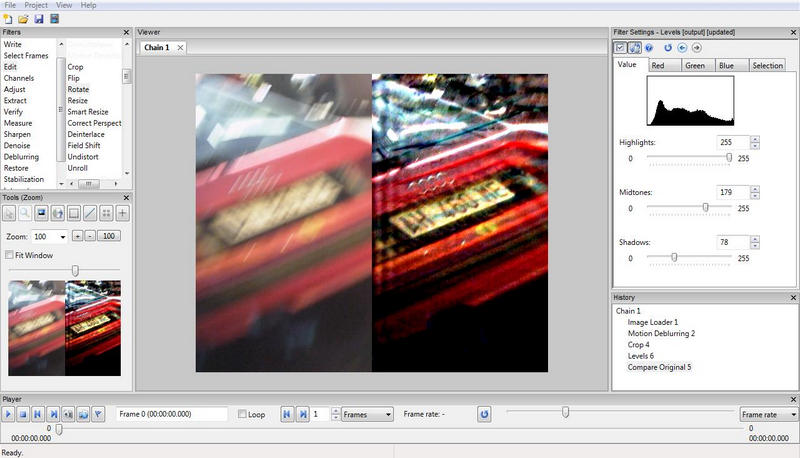Select Levels 6 in History list
The height and width of the screenshot is (458, 800).
pyautogui.click(x=640, y=355)
